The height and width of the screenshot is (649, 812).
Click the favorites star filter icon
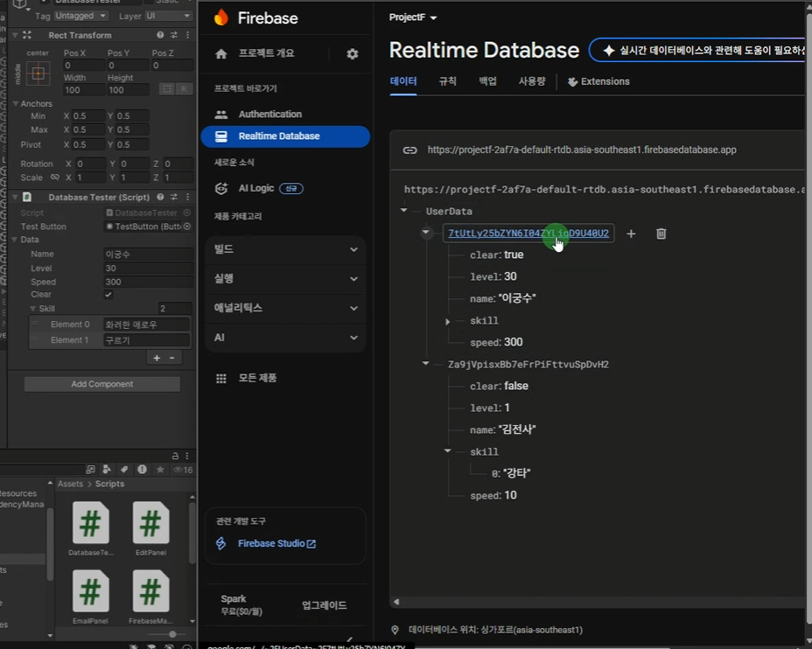[160, 470]
